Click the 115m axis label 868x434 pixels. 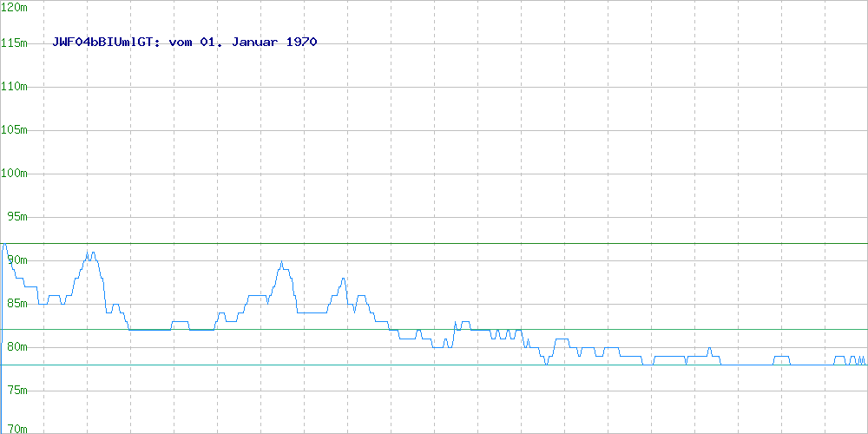click(15, 43)
